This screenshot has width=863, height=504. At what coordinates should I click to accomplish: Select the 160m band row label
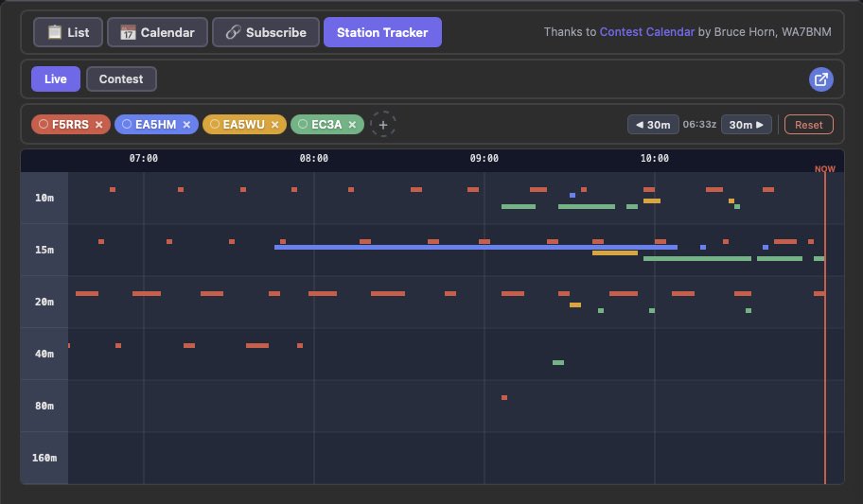tap(44, 458)
